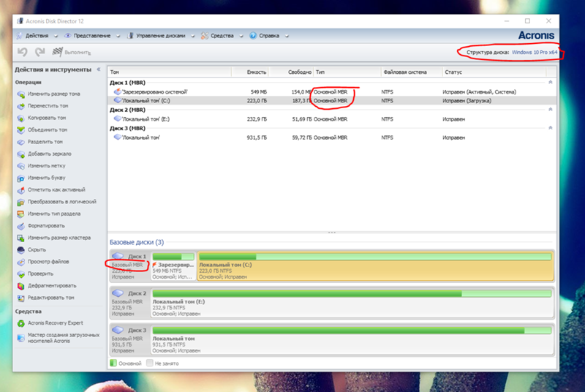The width and height of the screenshot is (585, 392).
Task: Sort by the Статус column header
Action: click(x=494, y=72)
